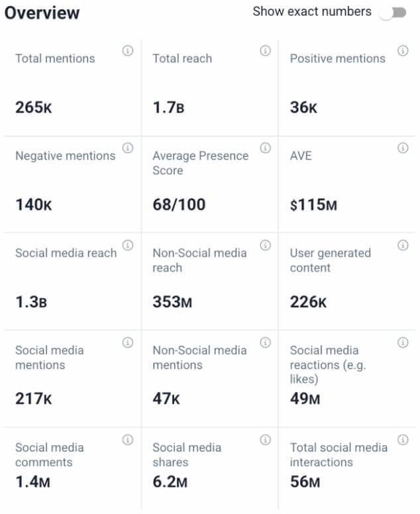Open info icon beside Average Presence Score
The image size is (420, 514).
tap(265, 148)
